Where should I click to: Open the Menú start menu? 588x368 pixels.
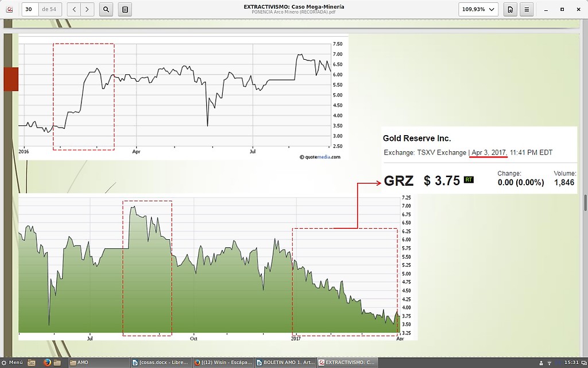[13, 362]
